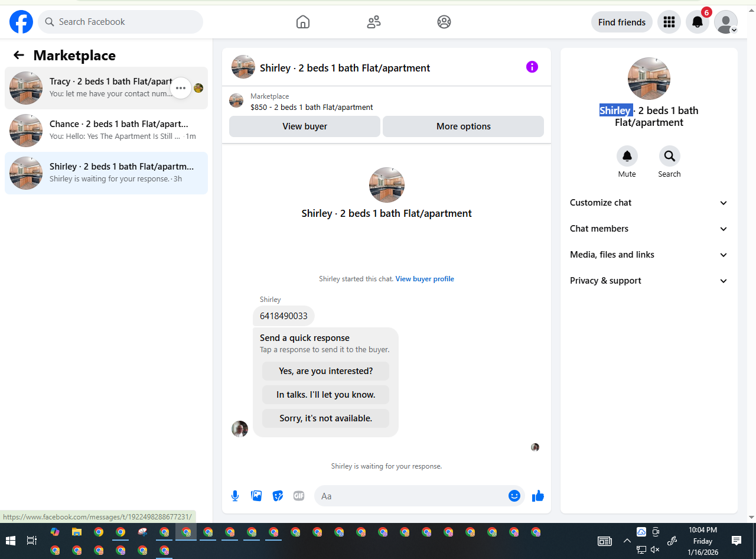The height and width of the screenshot is (559, 756).
Task: Open the notifications bell with badge 6
Action: 698,22
